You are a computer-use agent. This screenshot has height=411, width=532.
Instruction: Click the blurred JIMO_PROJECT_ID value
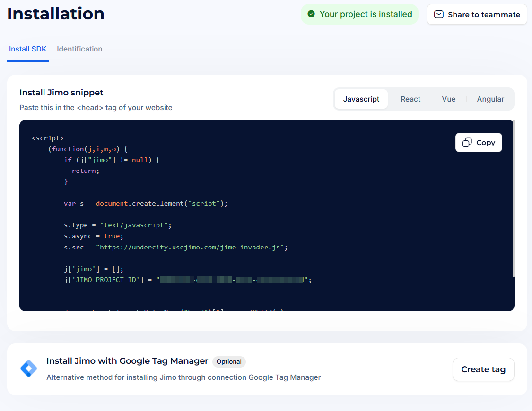coord(232,280)
